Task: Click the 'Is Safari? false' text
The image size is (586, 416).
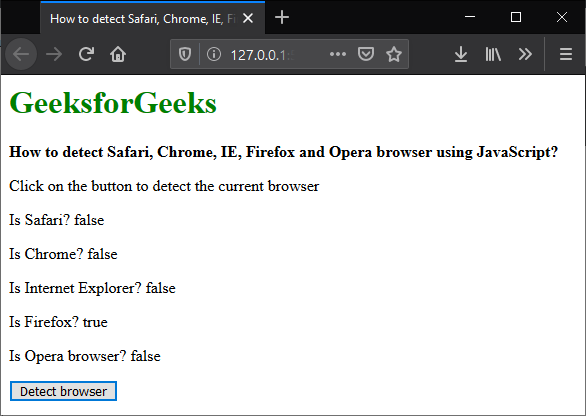Action: (x=56, y=220)
